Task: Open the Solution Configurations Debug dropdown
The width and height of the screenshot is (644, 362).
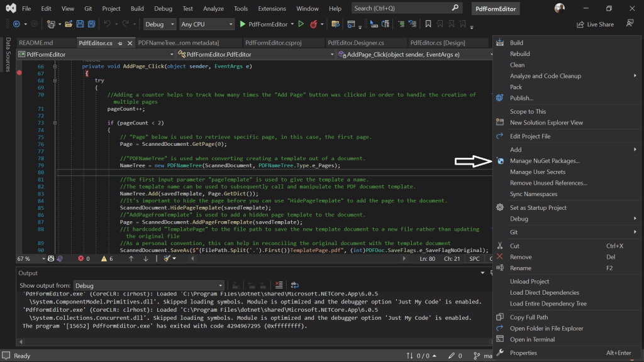Action: coord(159,25)
